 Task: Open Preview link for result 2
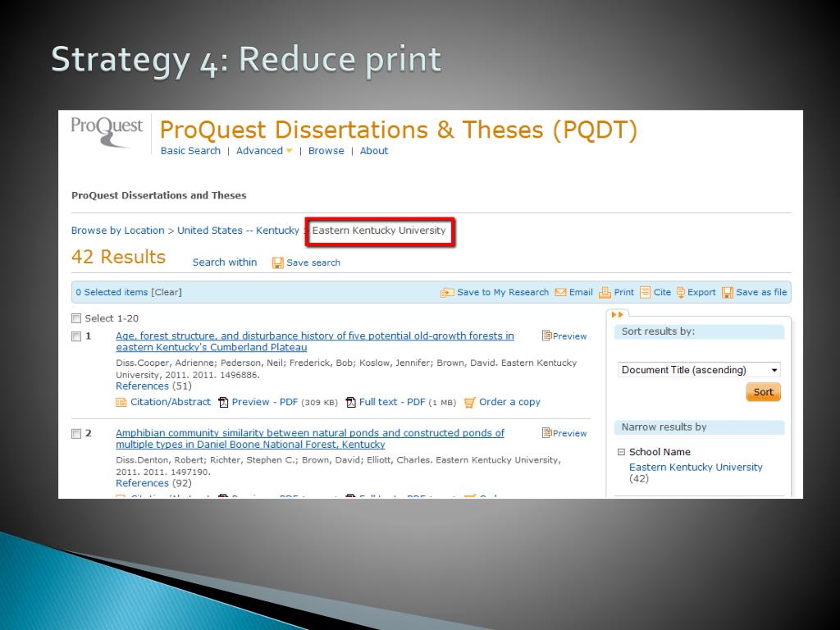(570, 433)
